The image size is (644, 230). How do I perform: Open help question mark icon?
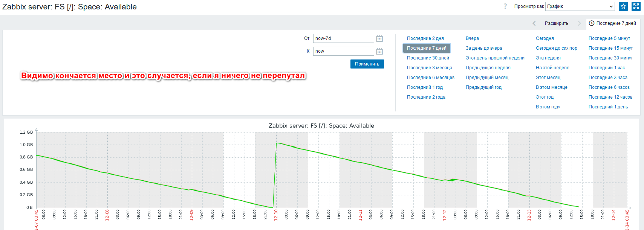pos(505,6)
